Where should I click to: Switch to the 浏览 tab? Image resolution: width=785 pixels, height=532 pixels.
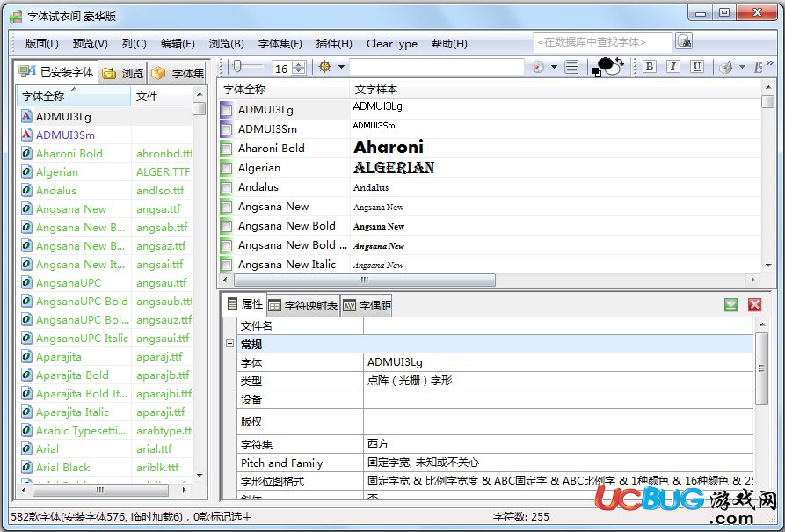coord(123,73)
